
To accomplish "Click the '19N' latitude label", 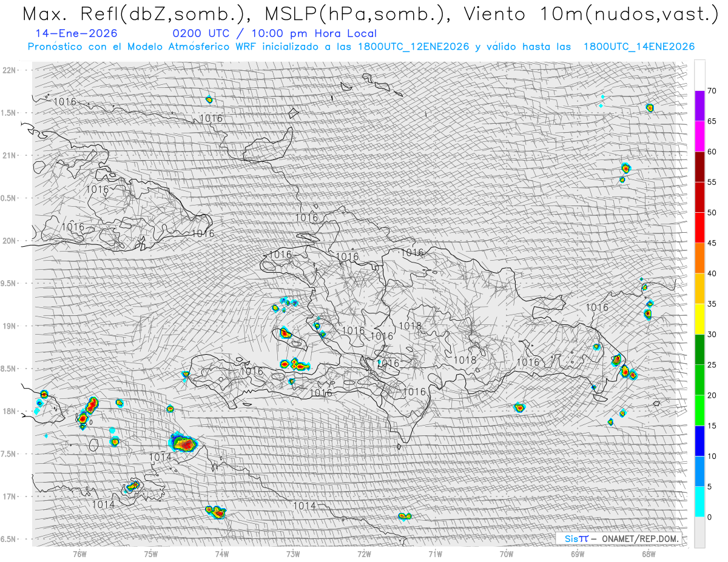I will click(9, 326).
